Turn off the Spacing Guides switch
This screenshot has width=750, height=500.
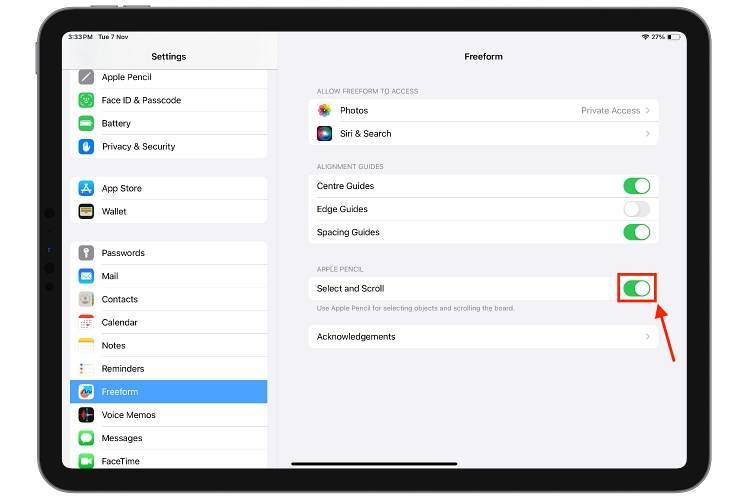(637, 232)
